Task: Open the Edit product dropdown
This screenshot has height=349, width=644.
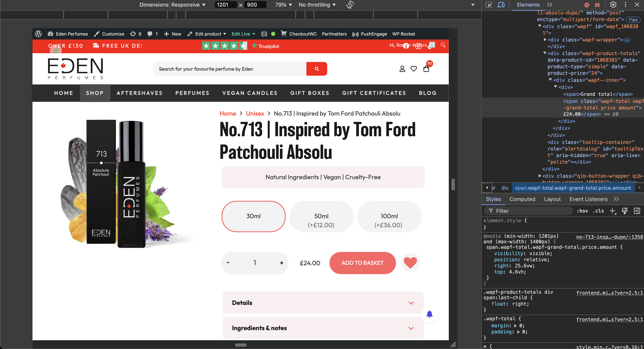Action: pos(207,34)
